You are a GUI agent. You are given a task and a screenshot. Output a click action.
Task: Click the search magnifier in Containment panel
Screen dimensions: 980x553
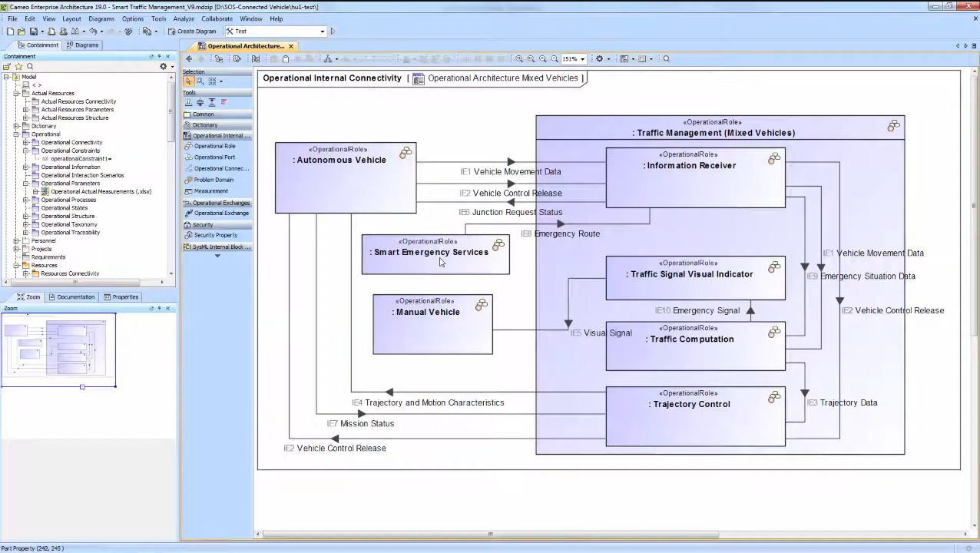tap(30, 67)
